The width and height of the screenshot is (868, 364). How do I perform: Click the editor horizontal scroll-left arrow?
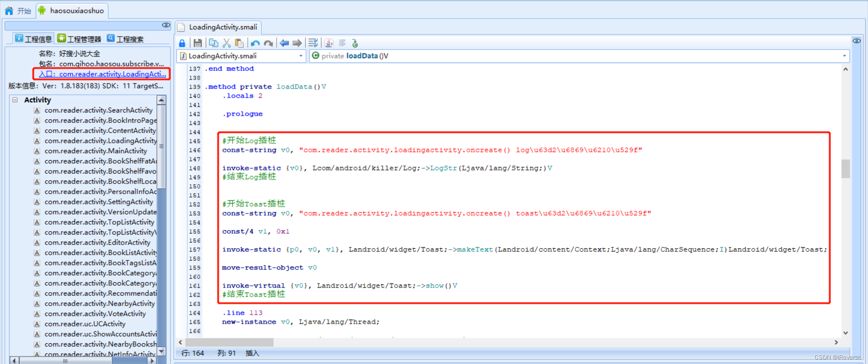pos(180,342)
